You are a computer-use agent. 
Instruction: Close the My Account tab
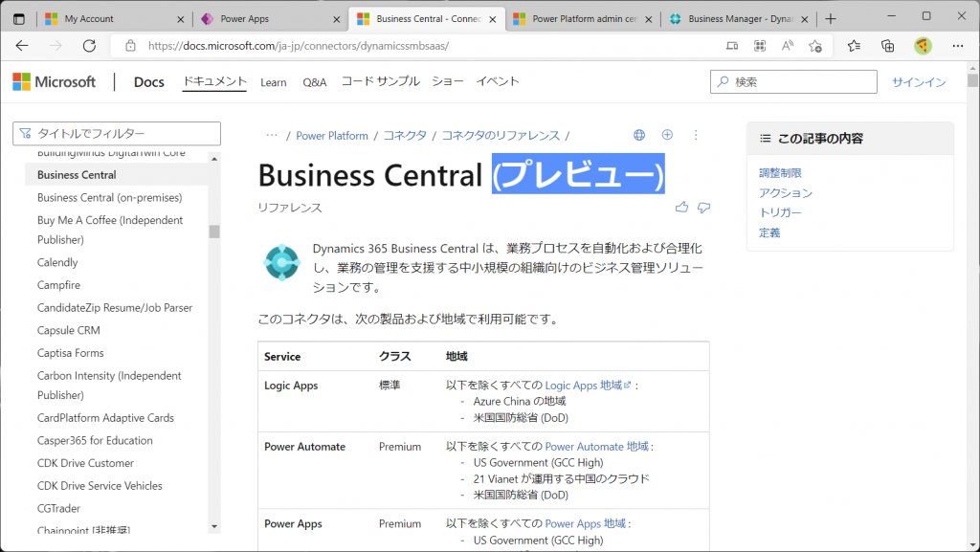[180, 19]
